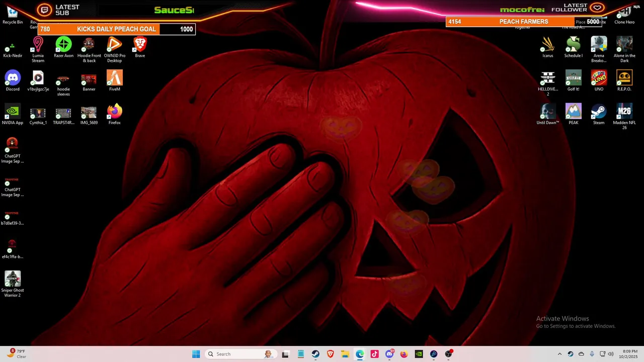
Task: Select the Arena Breakout desktop shortcut
Action: pos(599,50)
